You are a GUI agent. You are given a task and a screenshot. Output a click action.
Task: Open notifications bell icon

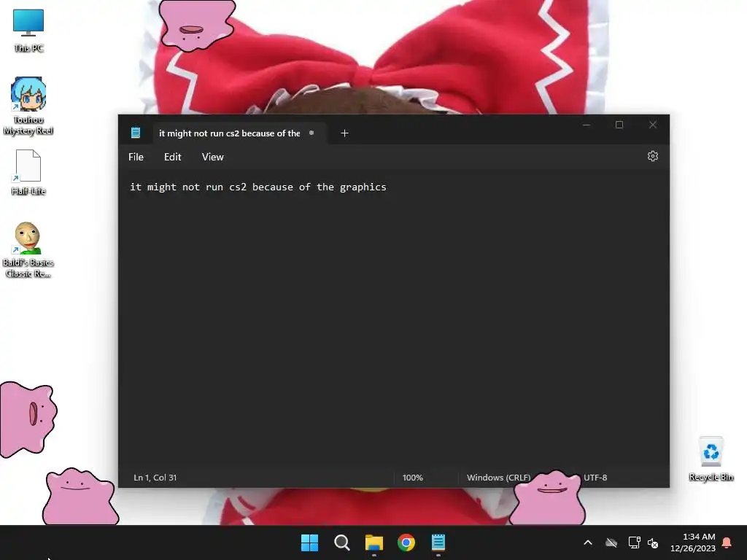pos(727,542)
